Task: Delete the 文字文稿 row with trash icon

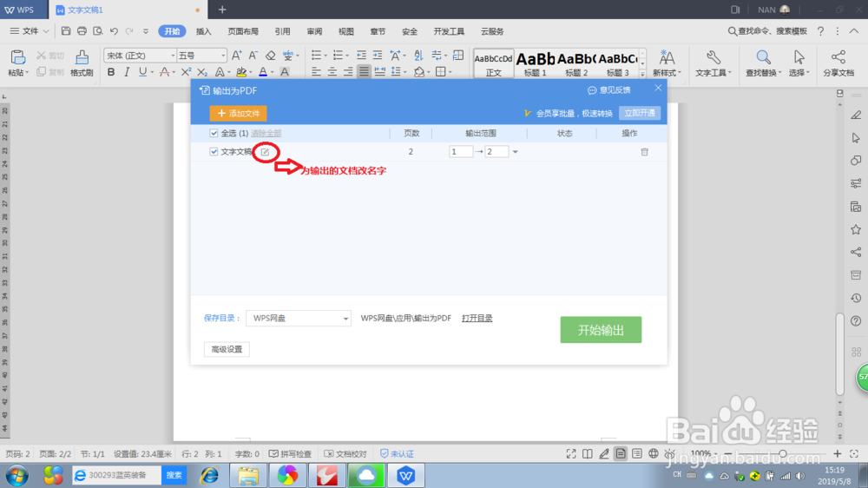Action: click(x=644, y=152)
